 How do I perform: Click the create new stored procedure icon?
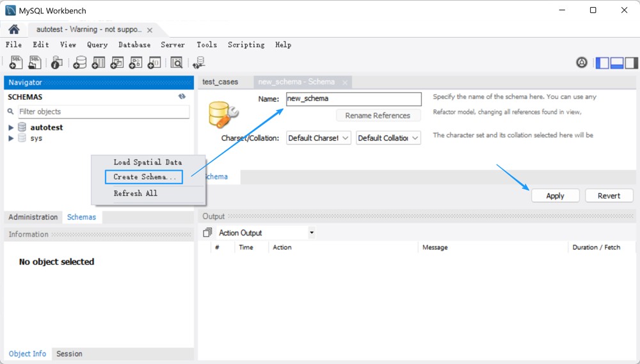point(136,63)
